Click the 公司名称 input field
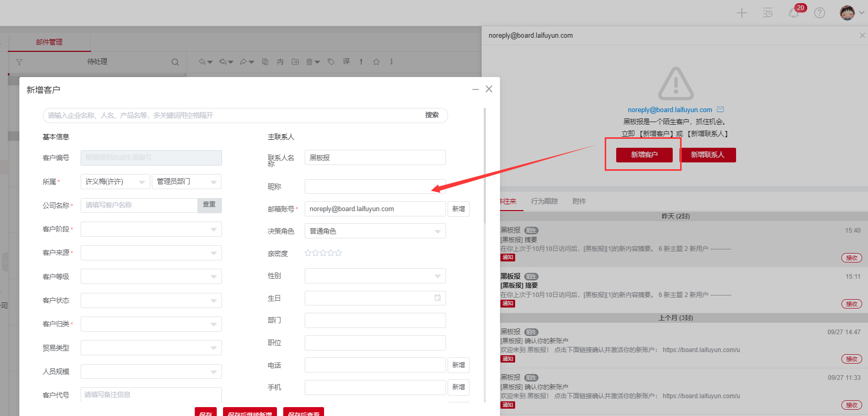This screenshot has height=416, width=868. point(139,205)
